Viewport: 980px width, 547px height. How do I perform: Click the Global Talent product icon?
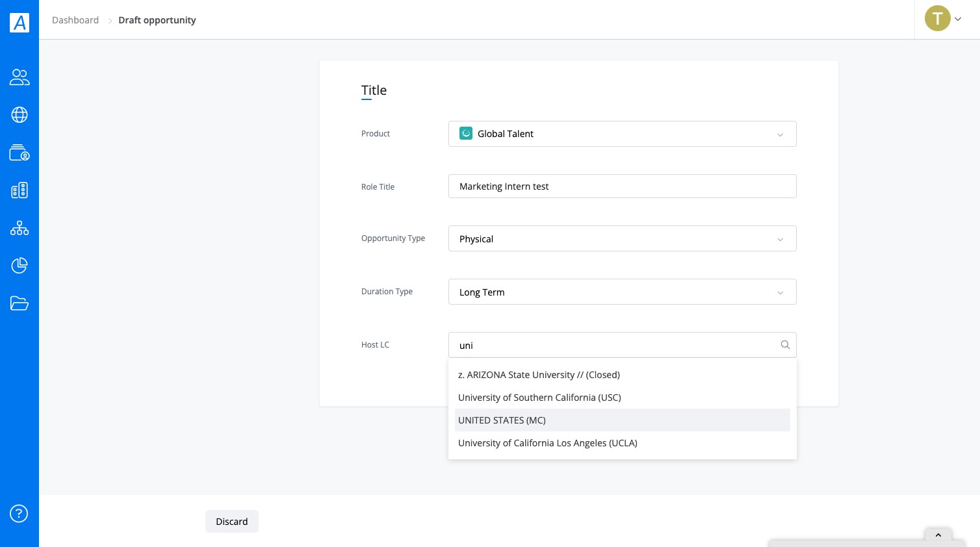[x=466, y=133]
